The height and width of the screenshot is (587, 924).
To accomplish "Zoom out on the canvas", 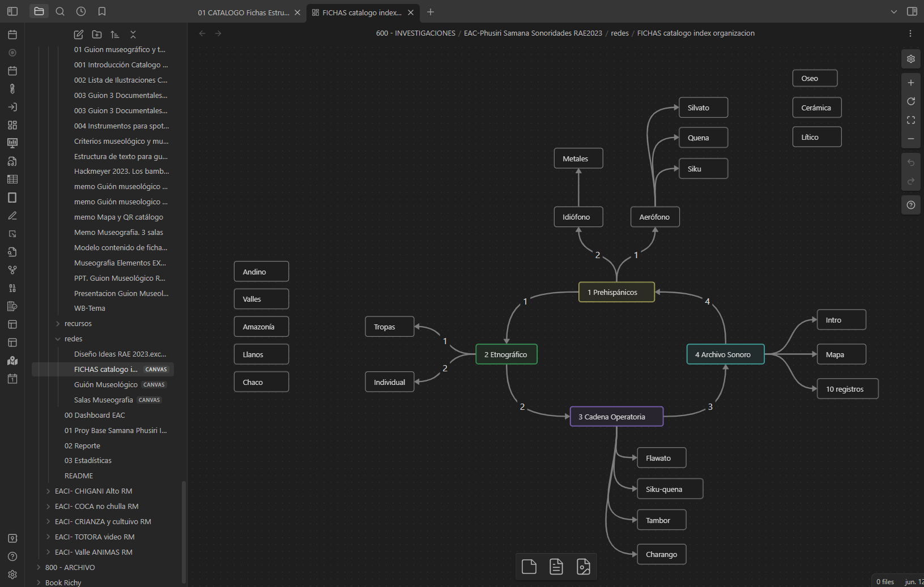I will pos(911,139).
